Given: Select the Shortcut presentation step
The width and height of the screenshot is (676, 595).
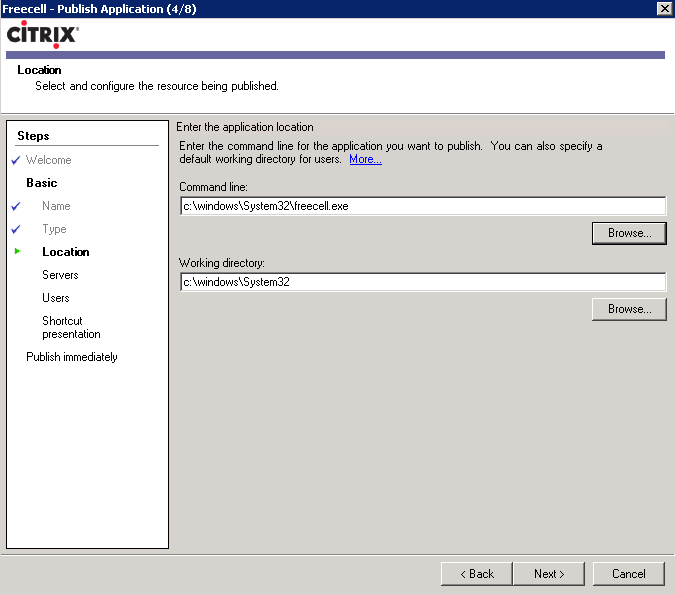Looking at the screenshot, I should (71, 327).
